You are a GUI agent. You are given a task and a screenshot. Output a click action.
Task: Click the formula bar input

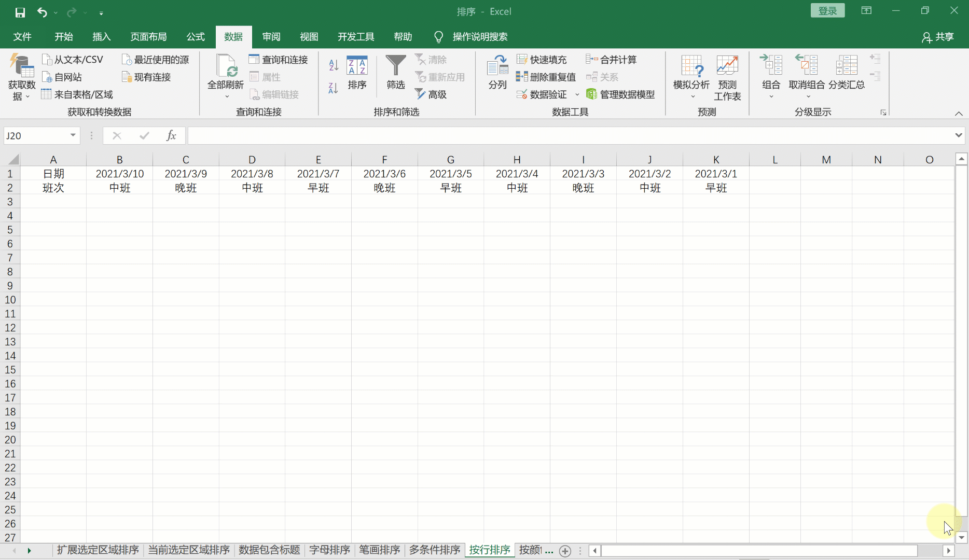click(x=570, y=135)
